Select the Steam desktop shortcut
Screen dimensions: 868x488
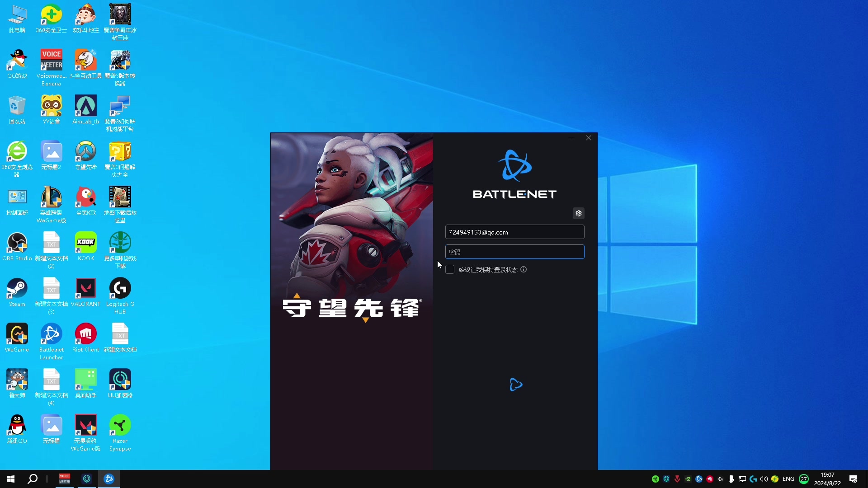point(17,293)
